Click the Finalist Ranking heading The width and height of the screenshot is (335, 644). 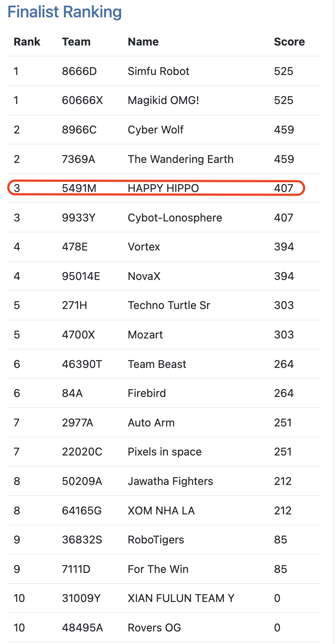pos(65,12)
